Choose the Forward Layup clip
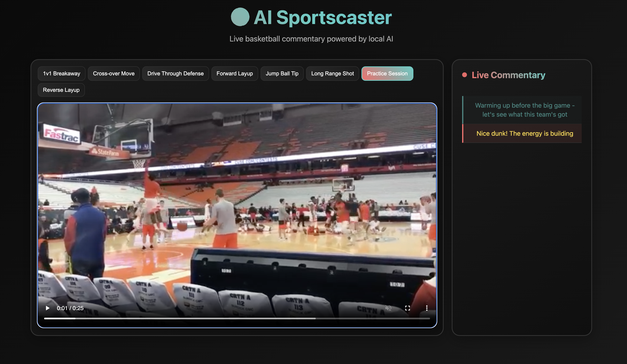Viewport: 627px width, 364px height. [234, 74]
